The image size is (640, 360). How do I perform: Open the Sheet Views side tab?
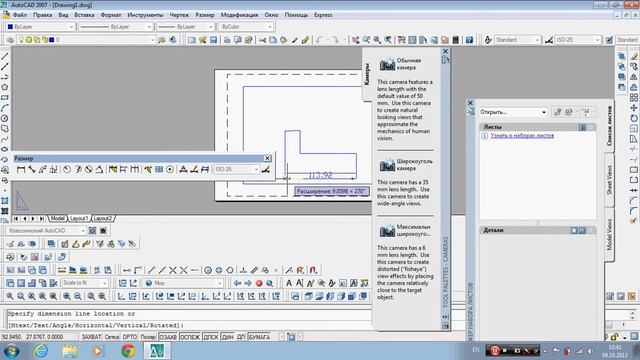[x=609, y=180]
